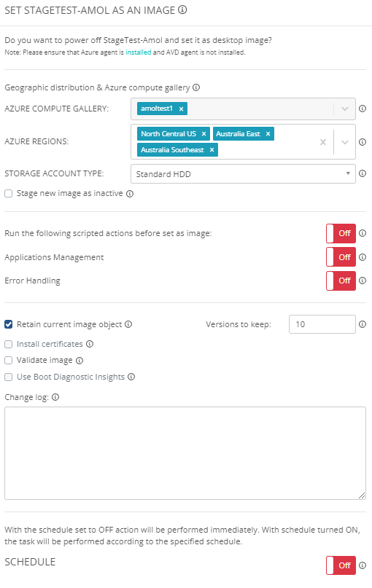372x588 pixels.
Task: Show info for Change log
Action: point(55,398)
